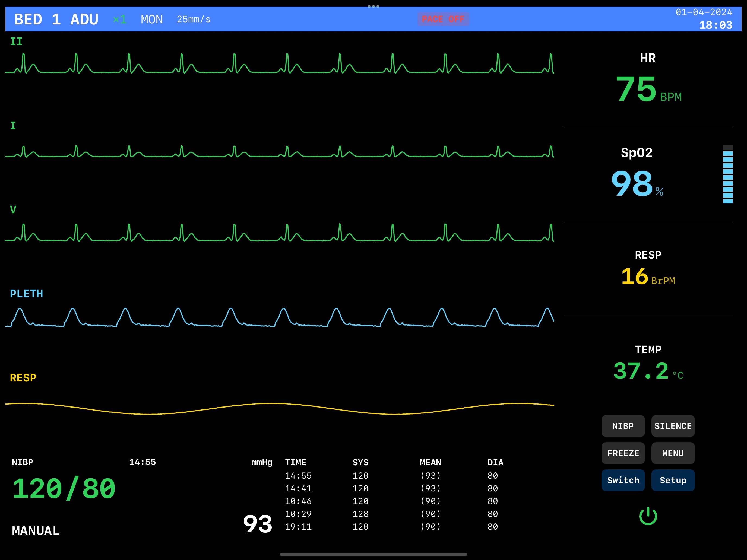This screenshot has height=560, width=747.
Task: Freeze waveforms with the FREEZE button
Action: [623, 453]
